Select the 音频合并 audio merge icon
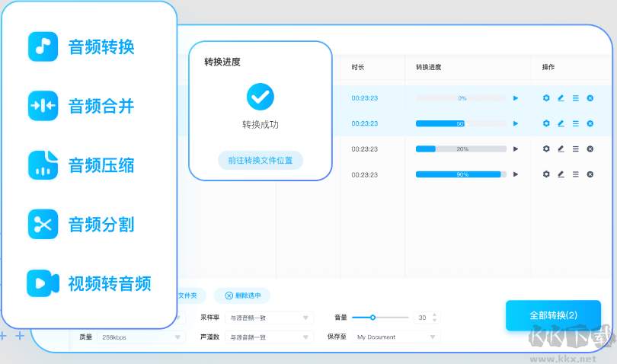Screen dimensions: 617x364 coord(43,106)
